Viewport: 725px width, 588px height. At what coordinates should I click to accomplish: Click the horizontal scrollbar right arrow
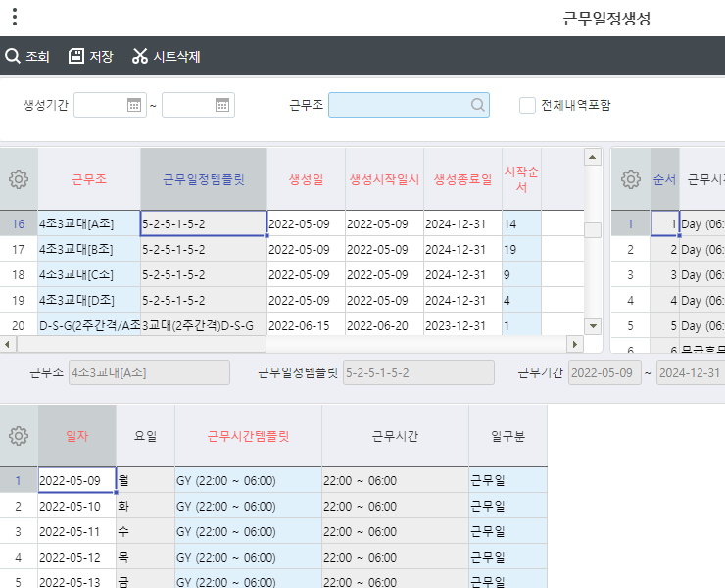[576, 344]
